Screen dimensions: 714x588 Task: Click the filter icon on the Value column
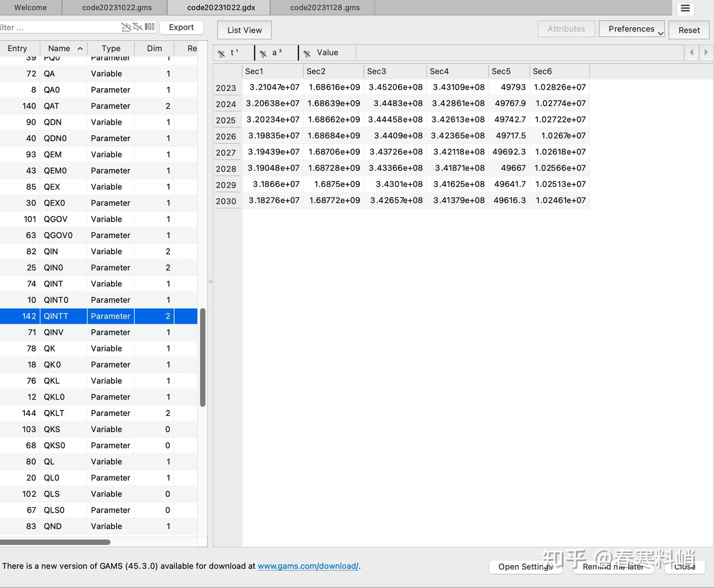click(307, 54)
